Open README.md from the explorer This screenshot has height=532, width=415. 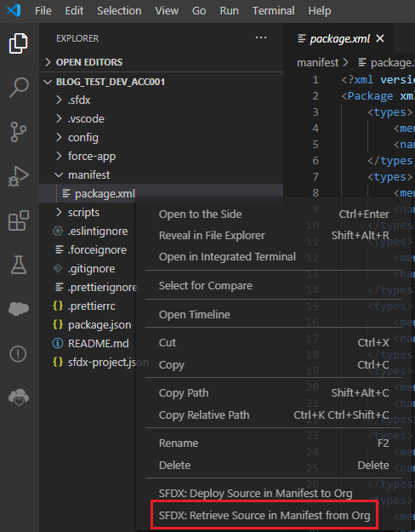click(99, 343)
